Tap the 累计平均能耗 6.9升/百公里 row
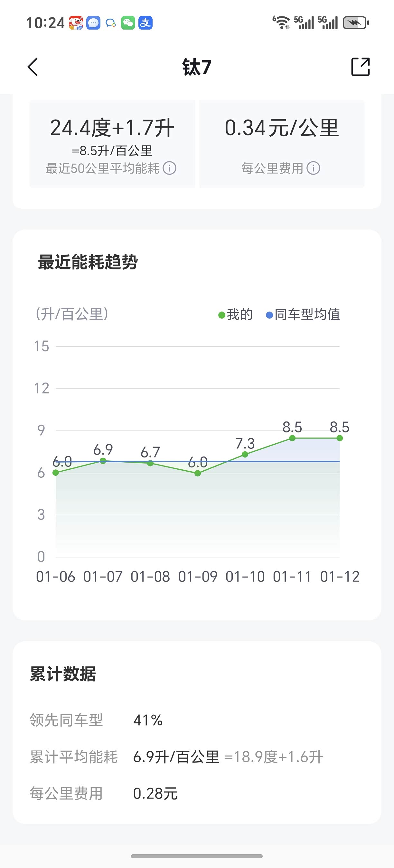Viewport: 394px width, 868px height. 176,757
